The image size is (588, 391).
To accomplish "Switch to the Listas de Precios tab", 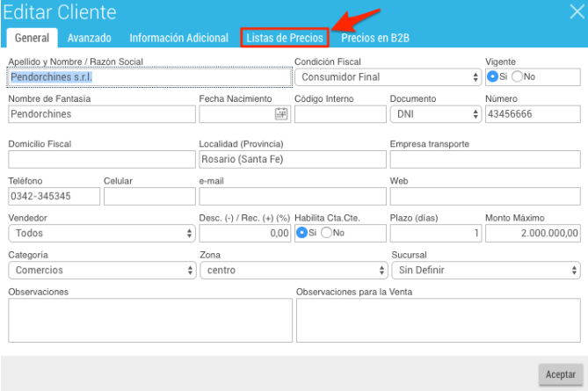I will pyautogui.click(x=285, y=38).
